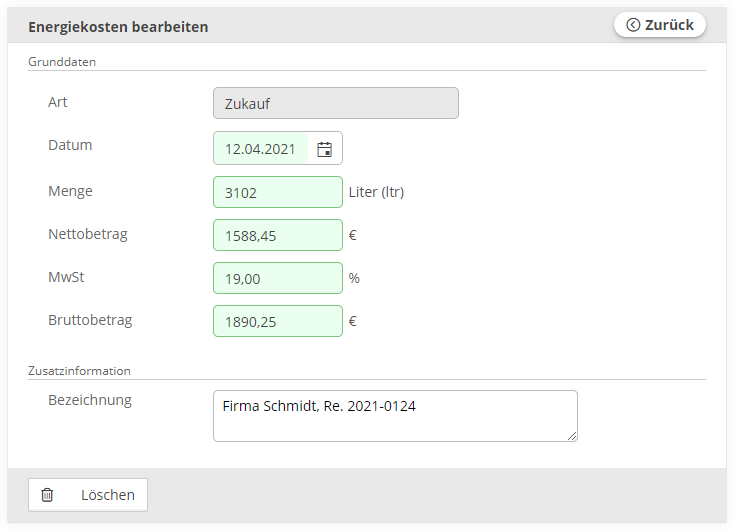
Task: Open the calendar date picker icon
Action: 324,149
